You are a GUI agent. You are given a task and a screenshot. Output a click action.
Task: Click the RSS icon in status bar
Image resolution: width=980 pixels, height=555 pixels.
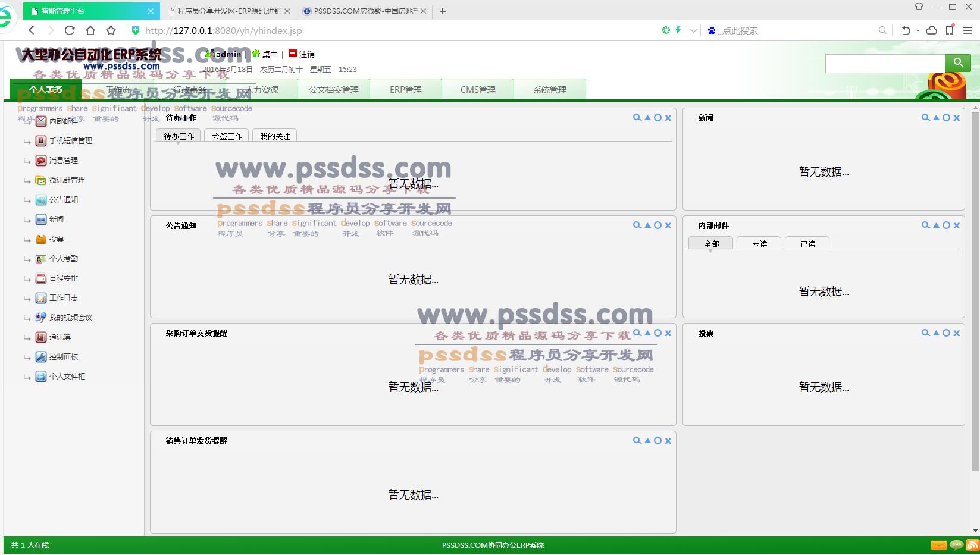click(972, 545)
